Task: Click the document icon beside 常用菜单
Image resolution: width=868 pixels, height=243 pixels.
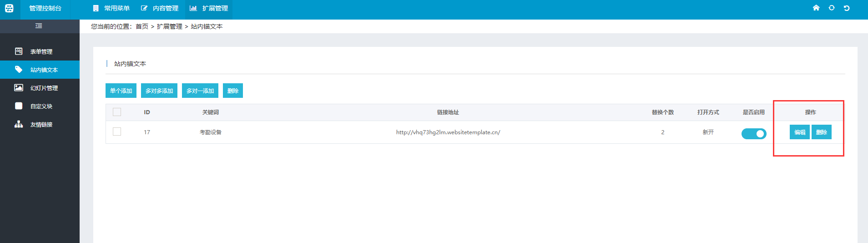Action: [x=96, y=8]
